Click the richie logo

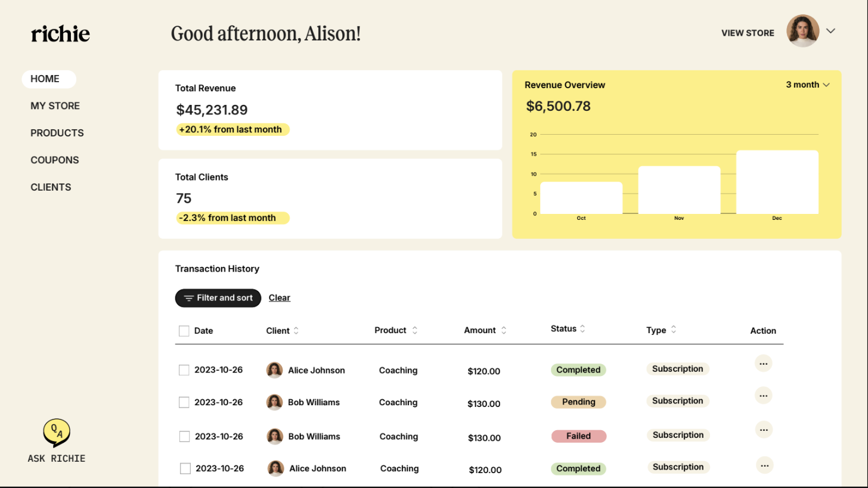[x=60, y=33]
